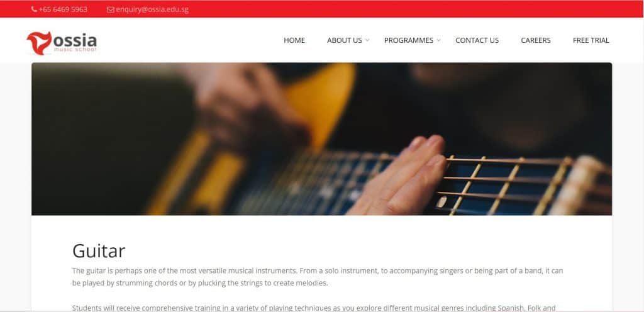Open the About Us dropdown chevron
The height and width of the screenshot is (312, 644).
[367, 40]
